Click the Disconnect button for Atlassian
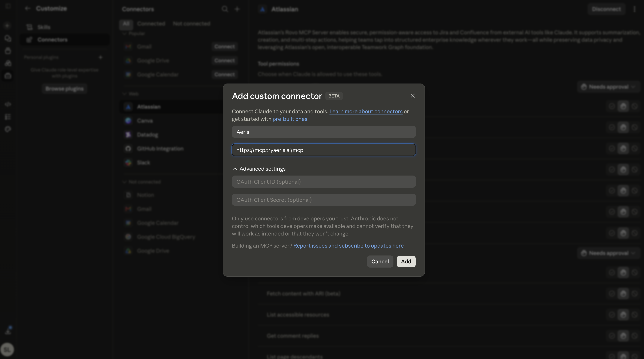 pyautogui.click(x=606, y=9)
